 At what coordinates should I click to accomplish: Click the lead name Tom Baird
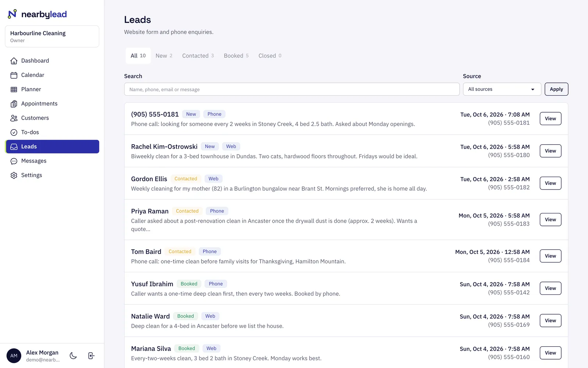(146, 252)
